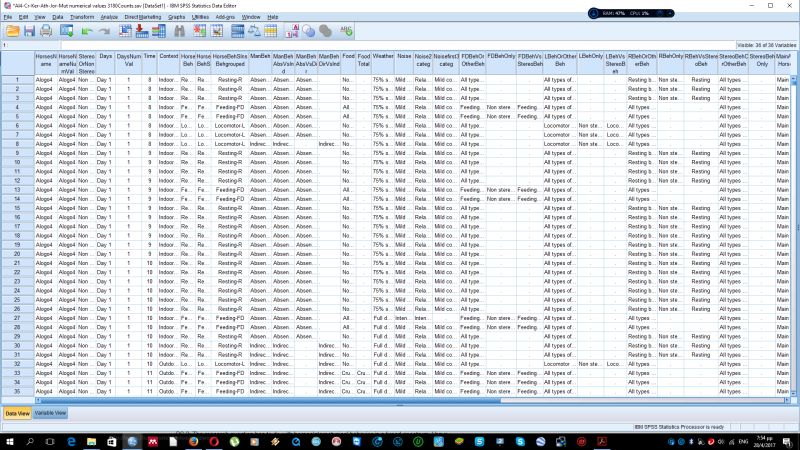
Task: Click the green Undo arrow
Action: coord(87,31)
